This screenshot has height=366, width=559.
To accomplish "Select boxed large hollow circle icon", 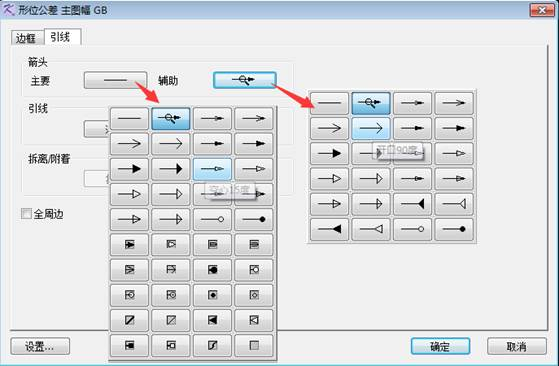I will (254, 270).
